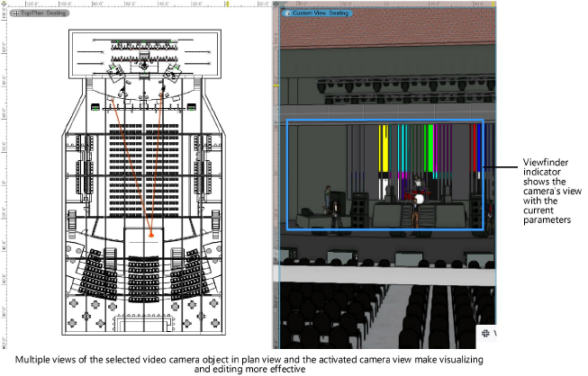Click the Custom View pane icon
588x376 pixels.
287,13
